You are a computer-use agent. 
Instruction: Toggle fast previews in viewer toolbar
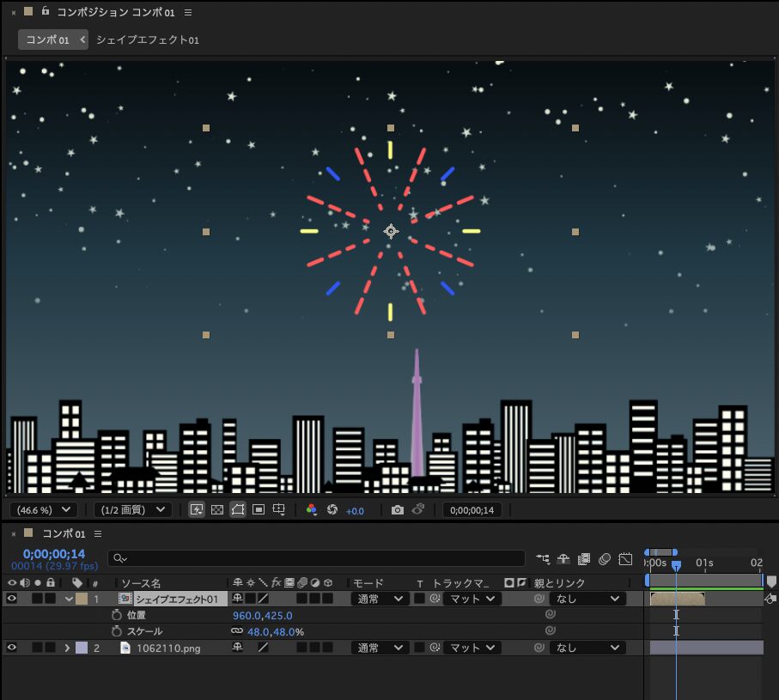197,509
